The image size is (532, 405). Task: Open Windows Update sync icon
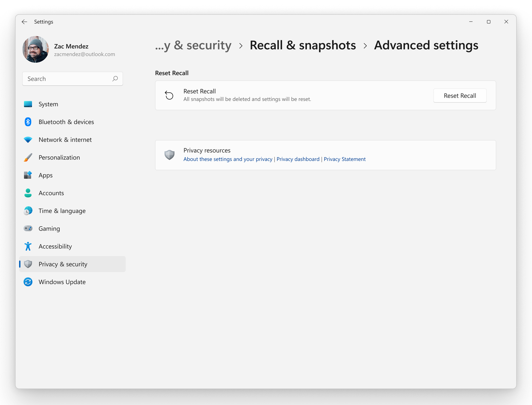(x=28, y=282)
